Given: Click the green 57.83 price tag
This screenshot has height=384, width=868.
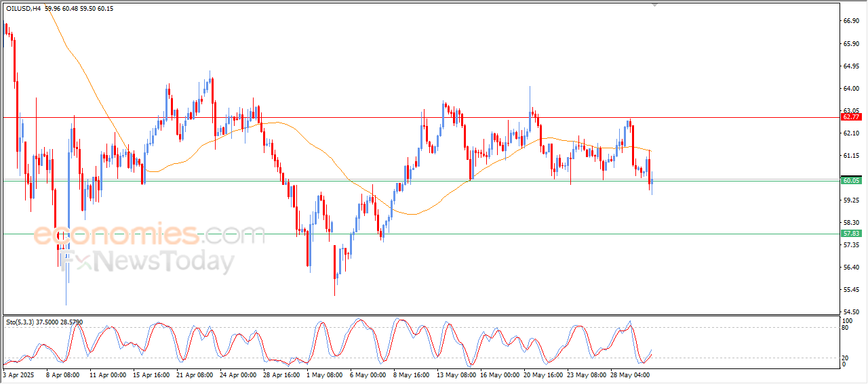Looking at the screenshot, I should 851,233.
